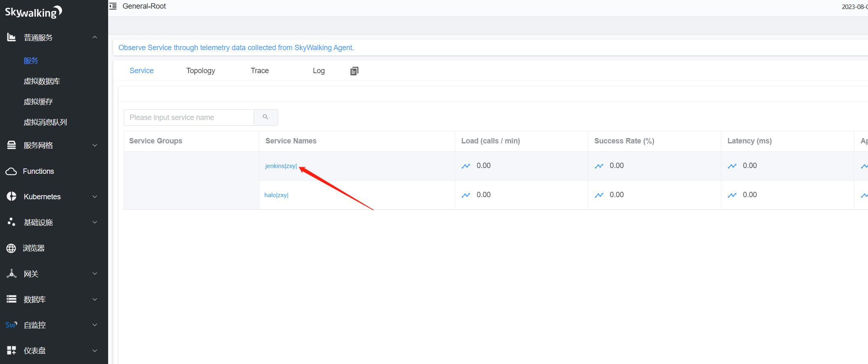This screenshot has height=364, width=868.
Task: Open 虚拟缓存 sidebar item
Action: 38,102
